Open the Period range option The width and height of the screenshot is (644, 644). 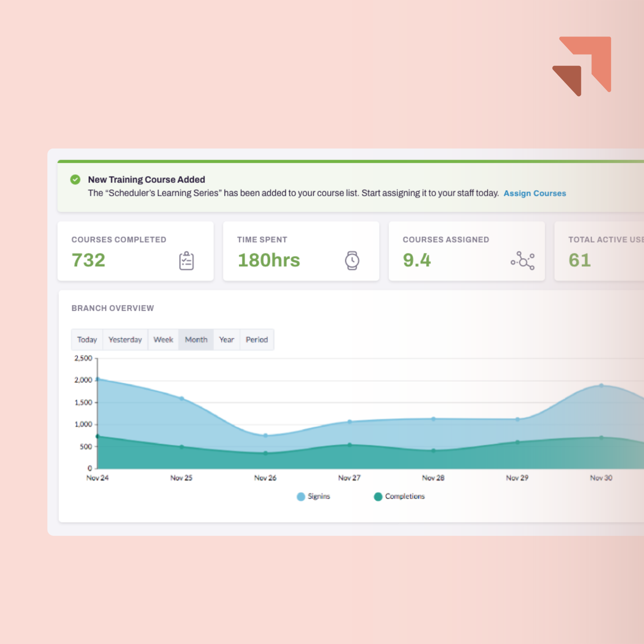(x=257, y=340)
